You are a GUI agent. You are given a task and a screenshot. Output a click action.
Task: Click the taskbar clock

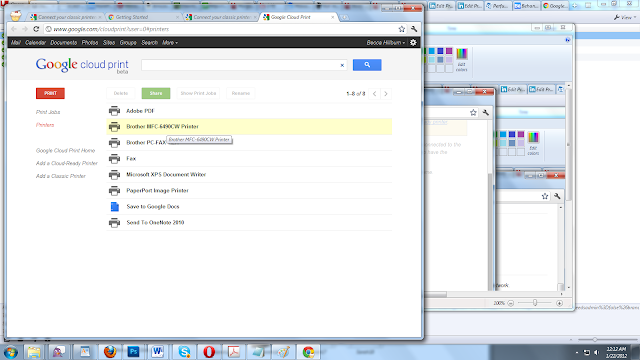pyautogui.click(x=616, y=352)
